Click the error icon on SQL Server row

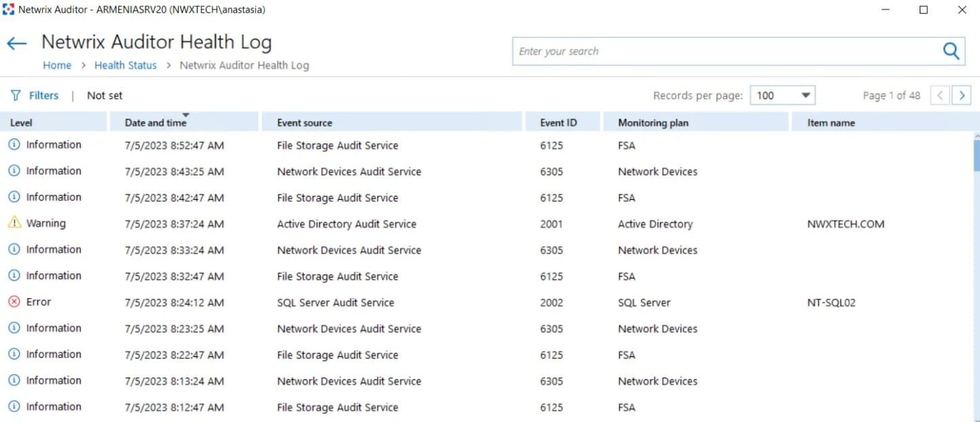tap(14, 301)
